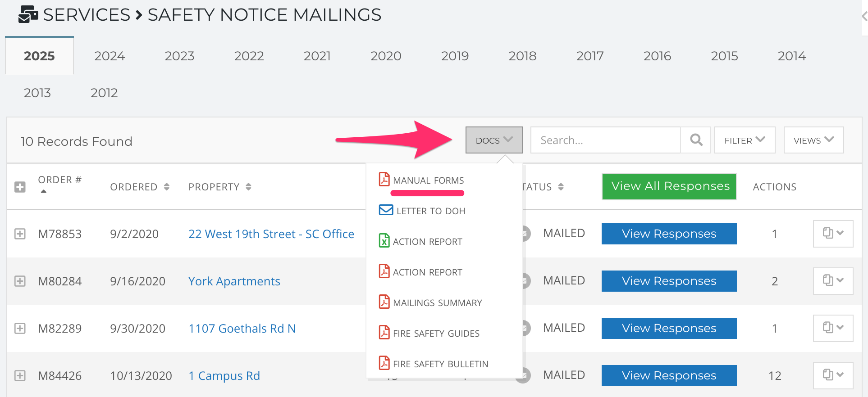This screenshot has height=397, width=868.
Task: Focus the Search input field
Action: click(605, 140)
